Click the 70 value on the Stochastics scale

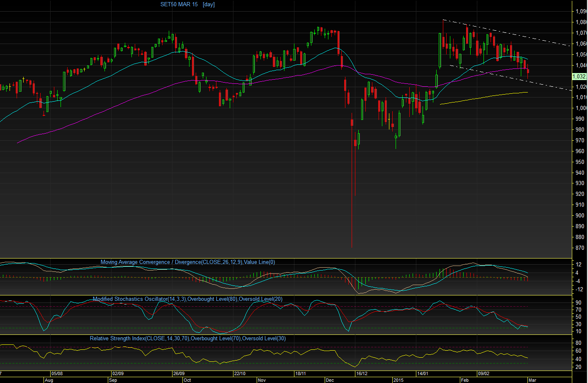[x=578, y=310]
